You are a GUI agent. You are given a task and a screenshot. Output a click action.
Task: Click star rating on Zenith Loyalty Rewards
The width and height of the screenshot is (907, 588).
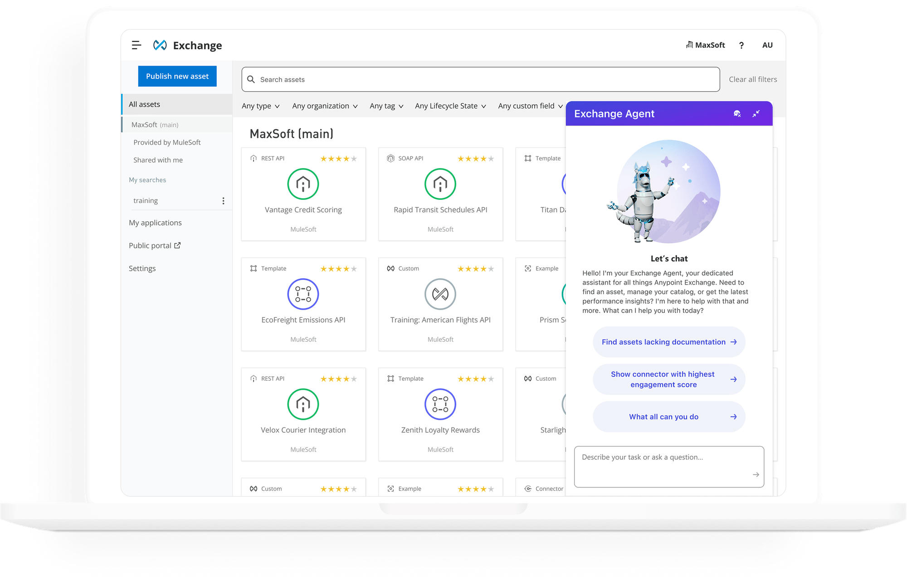[476, 379]
